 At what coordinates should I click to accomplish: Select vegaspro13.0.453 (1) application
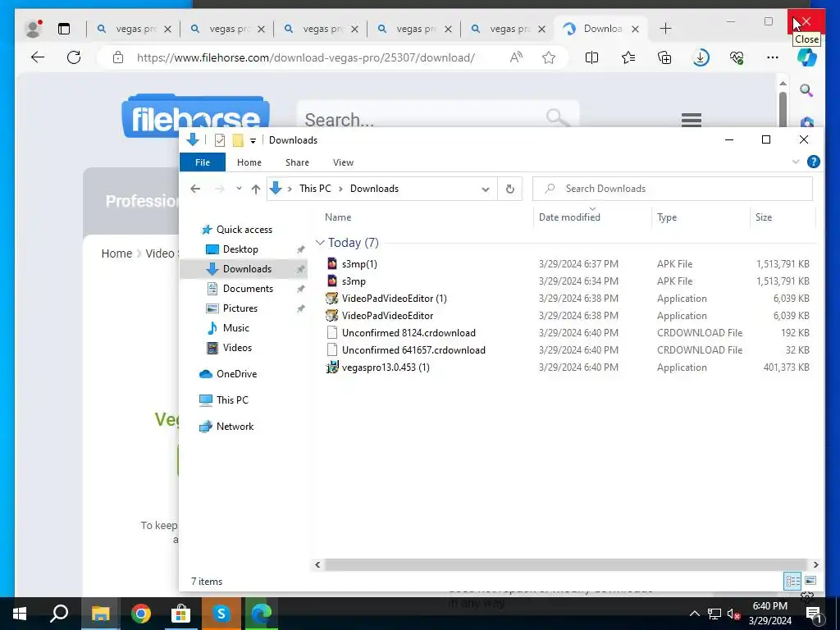pos(386,367)
